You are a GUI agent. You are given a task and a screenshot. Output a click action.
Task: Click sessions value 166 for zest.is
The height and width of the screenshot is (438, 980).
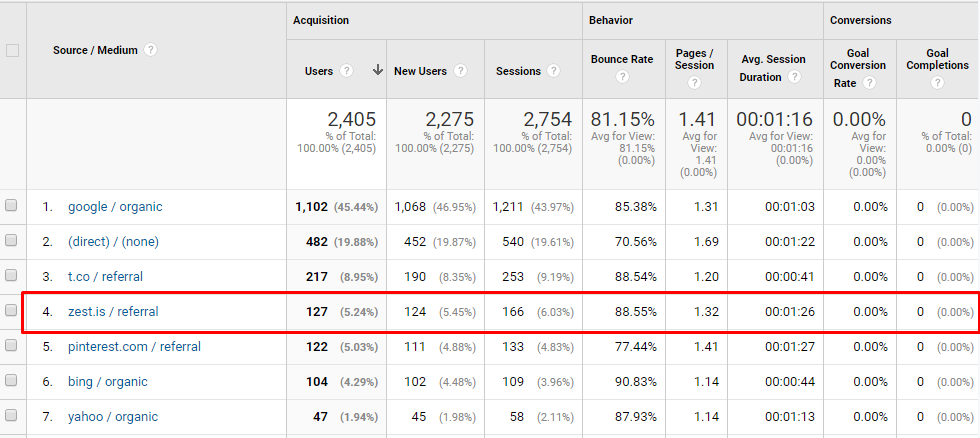(x=513, y=312)
